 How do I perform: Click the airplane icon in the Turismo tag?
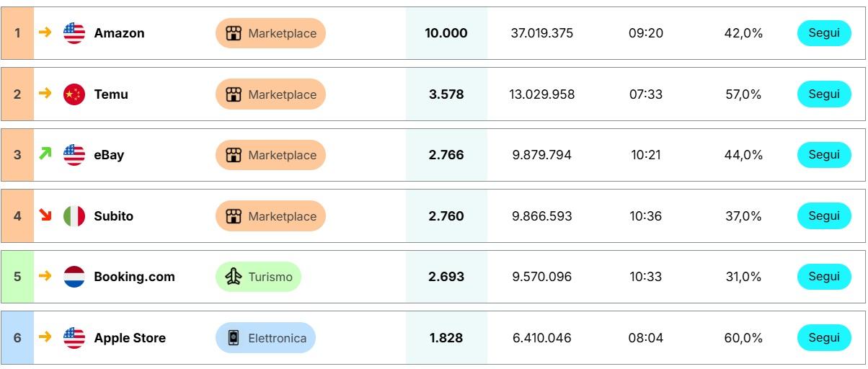(x=234, y=277)
